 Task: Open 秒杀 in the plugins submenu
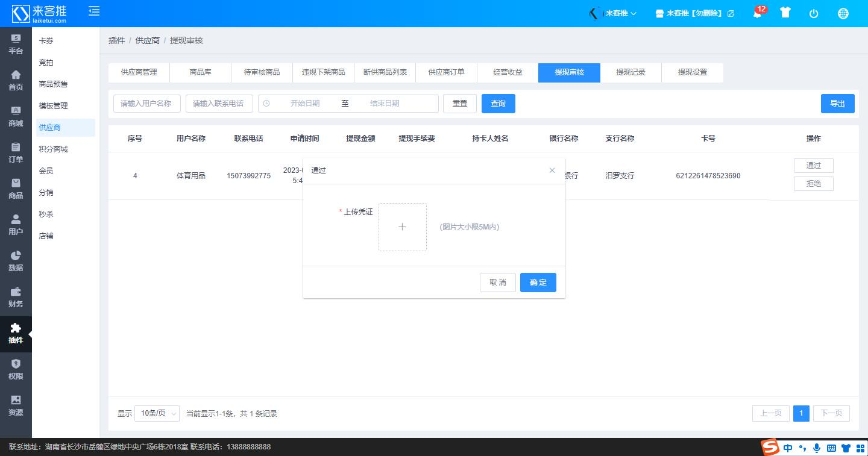point(64,214)
